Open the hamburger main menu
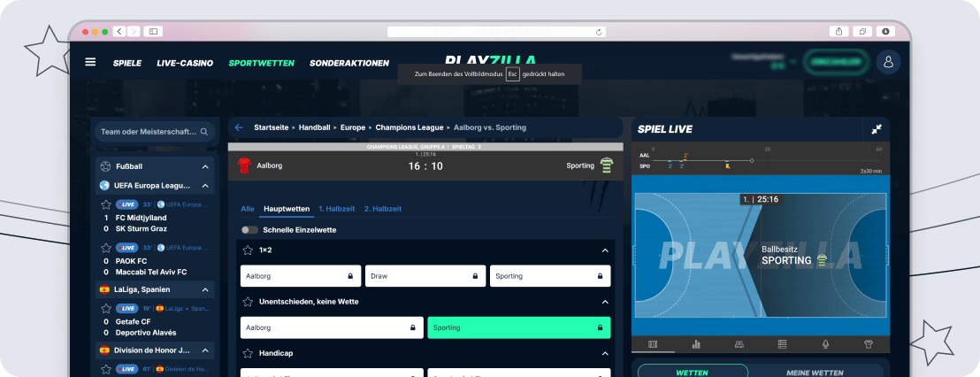The image size is (980, 377). pyautogui.click(x=90, y=62)
